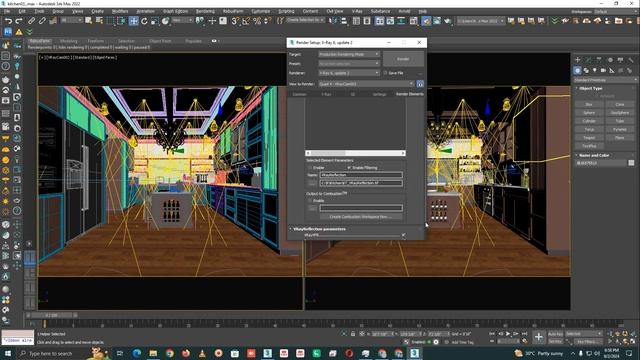Open File Explorer from the taskbar
Screen dimensions: 640x360
[x=153, y=353]
